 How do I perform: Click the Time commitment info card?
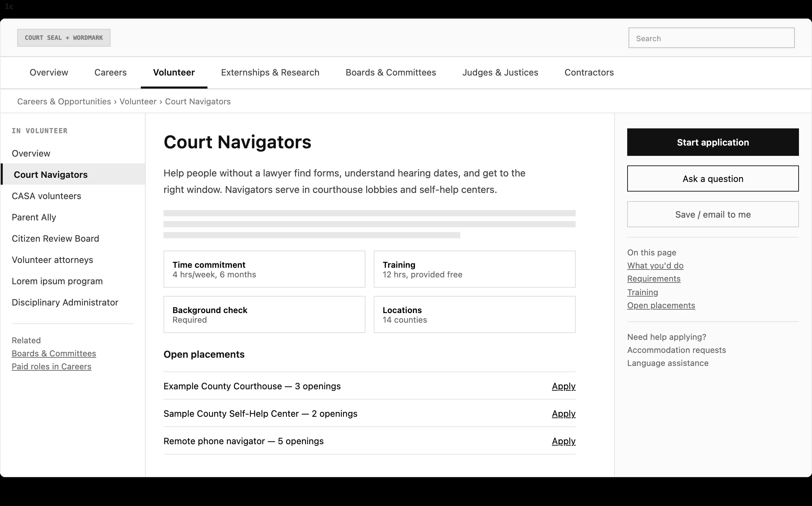(x=264, y=269)
